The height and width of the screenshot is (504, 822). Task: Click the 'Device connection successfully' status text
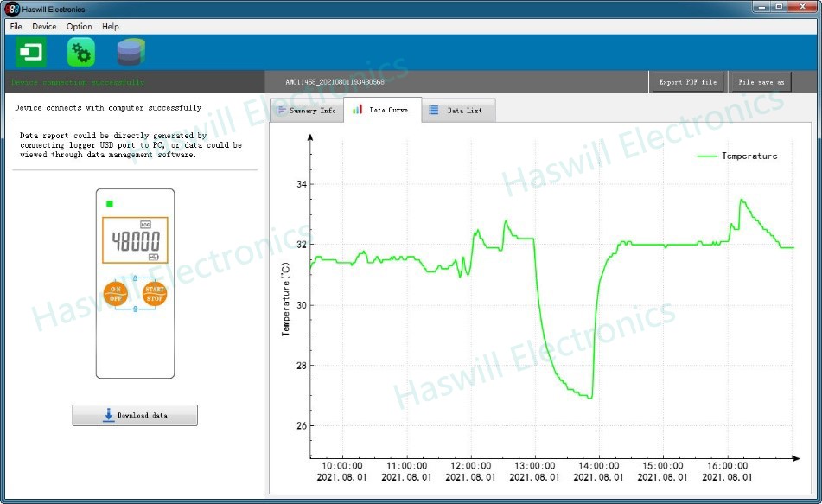[78, 82]
